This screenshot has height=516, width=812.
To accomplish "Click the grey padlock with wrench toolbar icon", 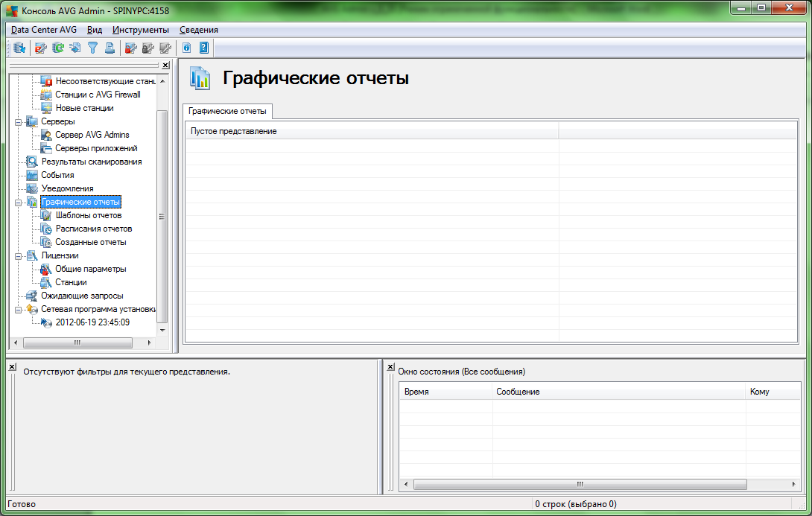I will click(148, 48).
